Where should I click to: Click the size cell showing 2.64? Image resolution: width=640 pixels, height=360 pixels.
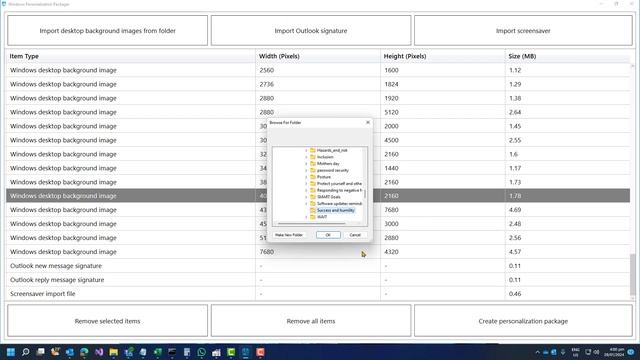coord(567,112)
